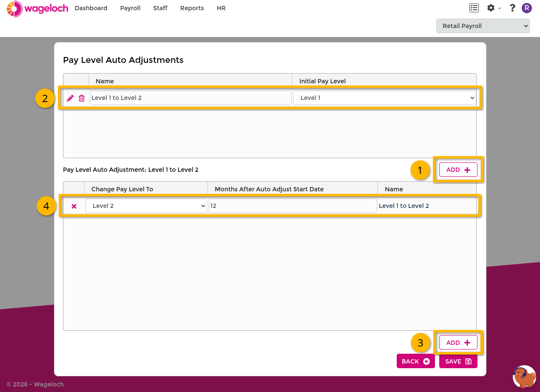
Task: Open the Payroll menu
Action: point(130,8)
